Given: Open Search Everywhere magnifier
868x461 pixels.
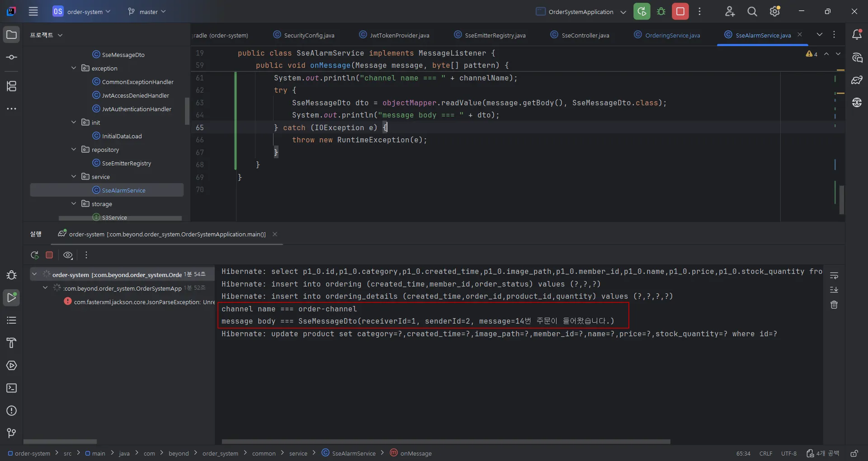Looking at the screenshot, I should [x=752, y=11].
